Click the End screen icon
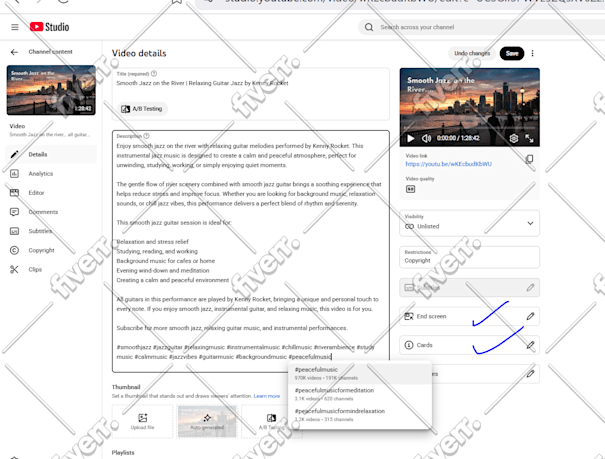This screenshot has width=605, height=459. coord(409,316)
